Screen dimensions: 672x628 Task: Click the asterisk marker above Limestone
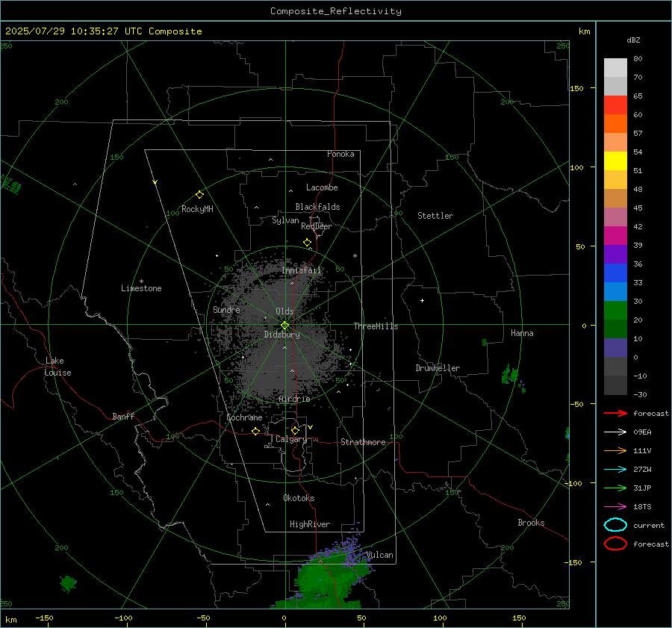pyautogui.click(x=141, y=282)
